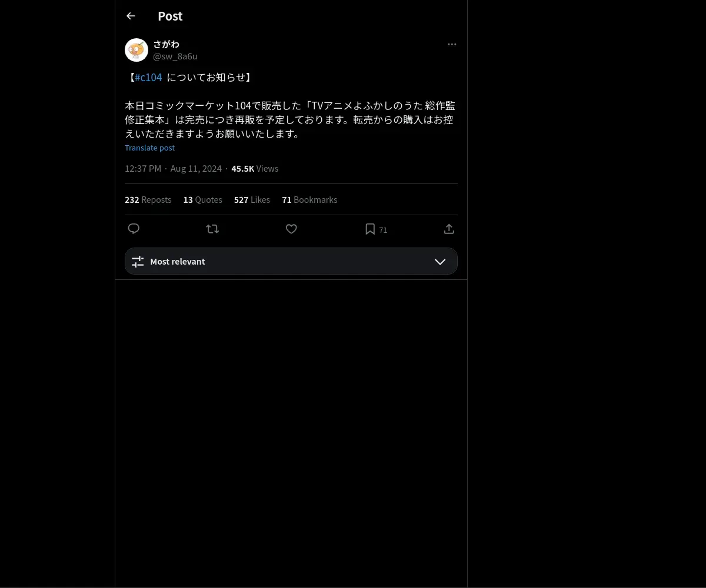Open the 71 Bookmarks count
706x588 pixels.
tap(309, 199)
